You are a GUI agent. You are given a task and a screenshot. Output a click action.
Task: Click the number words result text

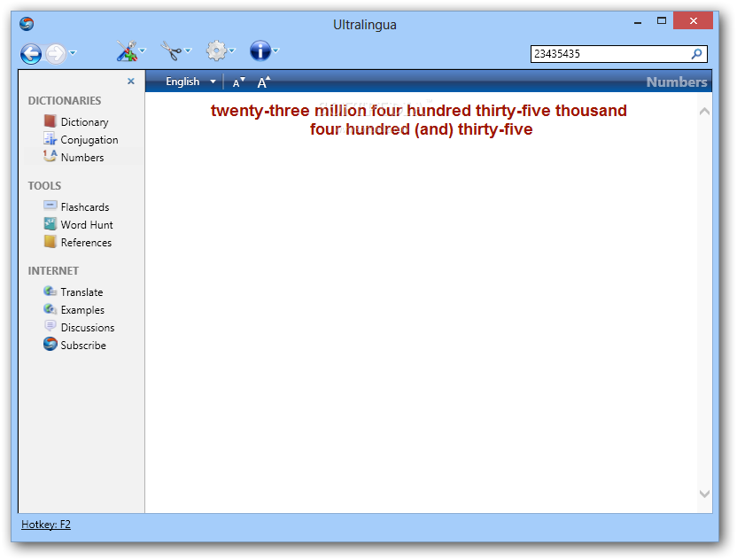coord(419,120)
